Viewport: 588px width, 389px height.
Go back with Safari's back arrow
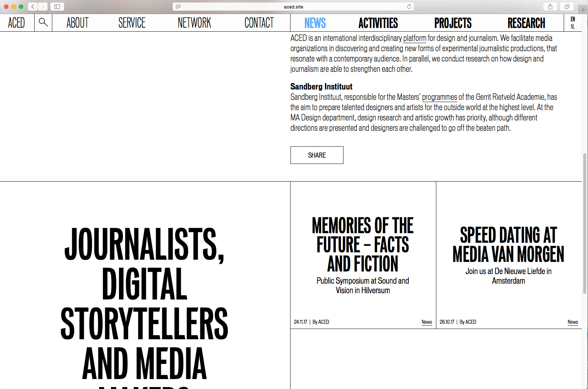pyautogui.click(x=33, y=7)
